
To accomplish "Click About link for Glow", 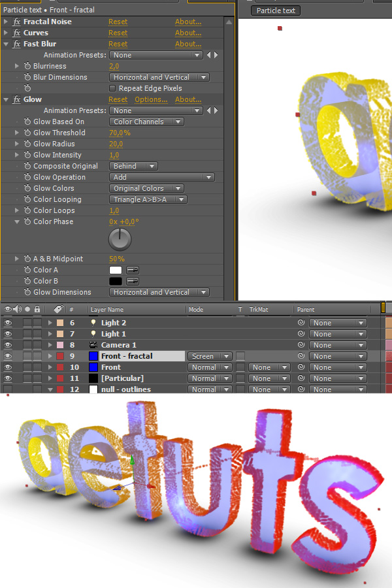I will (x=188, y=99).
